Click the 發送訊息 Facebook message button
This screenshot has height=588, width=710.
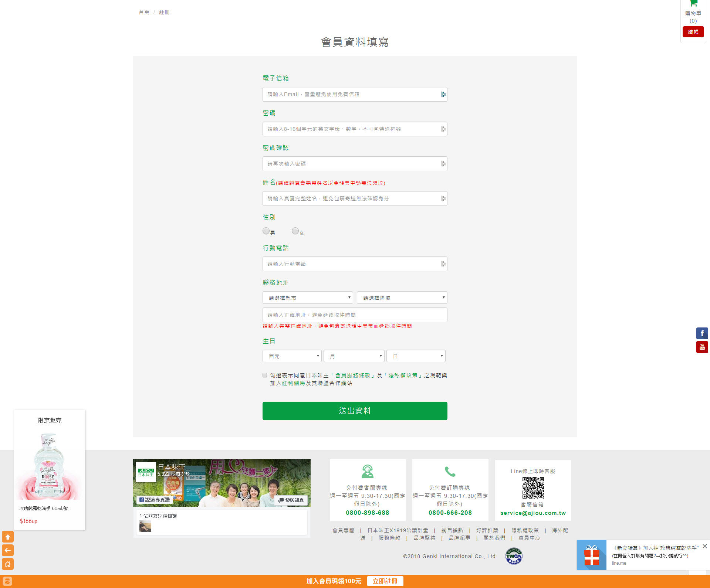click(x=291, y=500)
